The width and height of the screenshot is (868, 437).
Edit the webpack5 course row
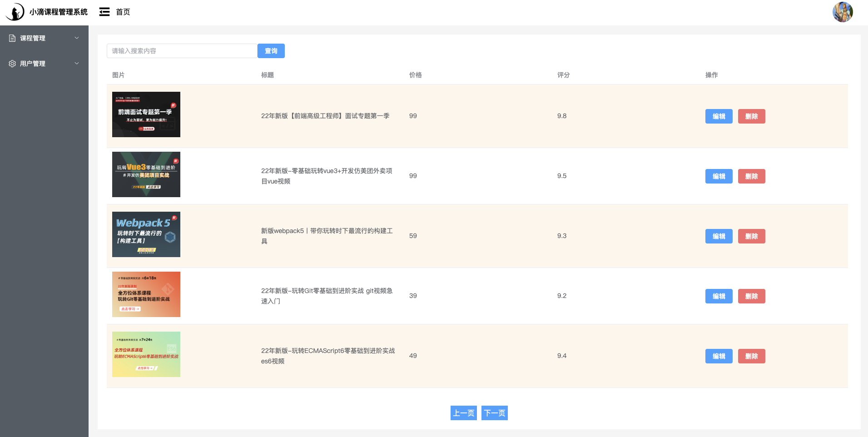(719, 236)
